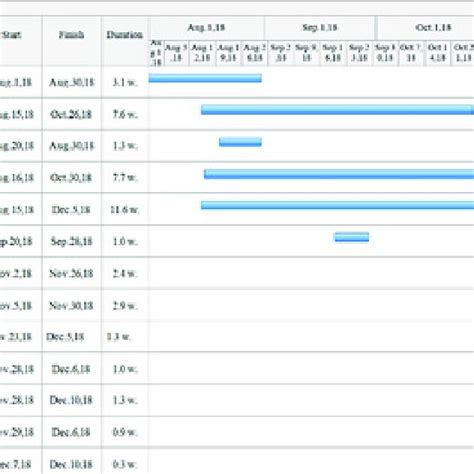The image size is (474, 474).
Task: Click the Start column header
Action: click(12, 35)
